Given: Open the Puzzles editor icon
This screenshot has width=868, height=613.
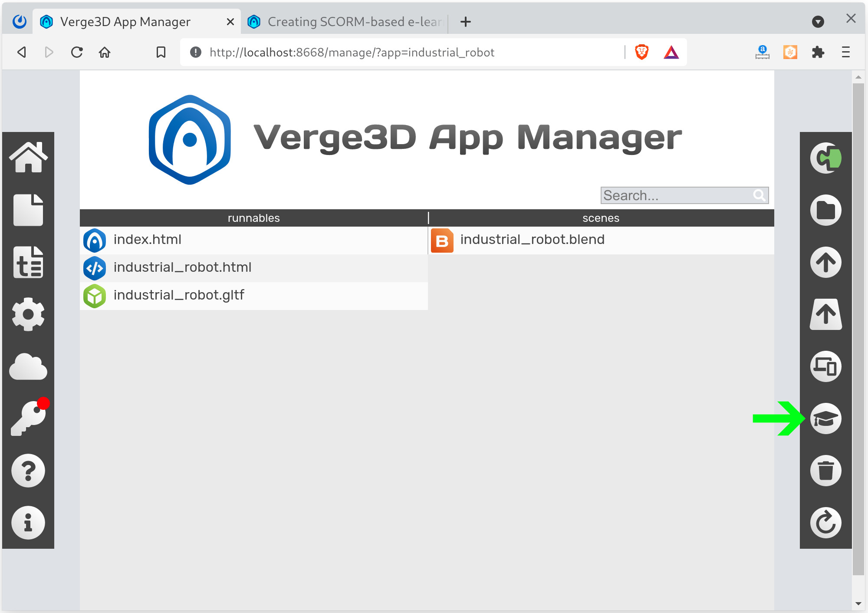Looking at the screenshot, I should point(826,158).
